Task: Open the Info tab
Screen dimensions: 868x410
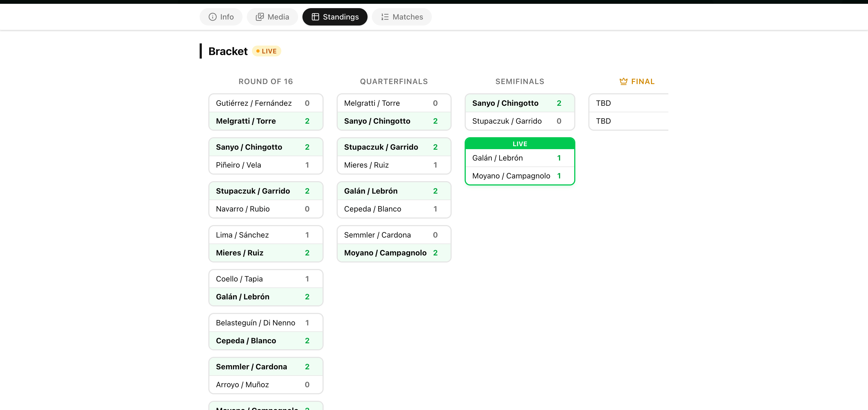Action: pyautogui.click(x=221, y=17)
